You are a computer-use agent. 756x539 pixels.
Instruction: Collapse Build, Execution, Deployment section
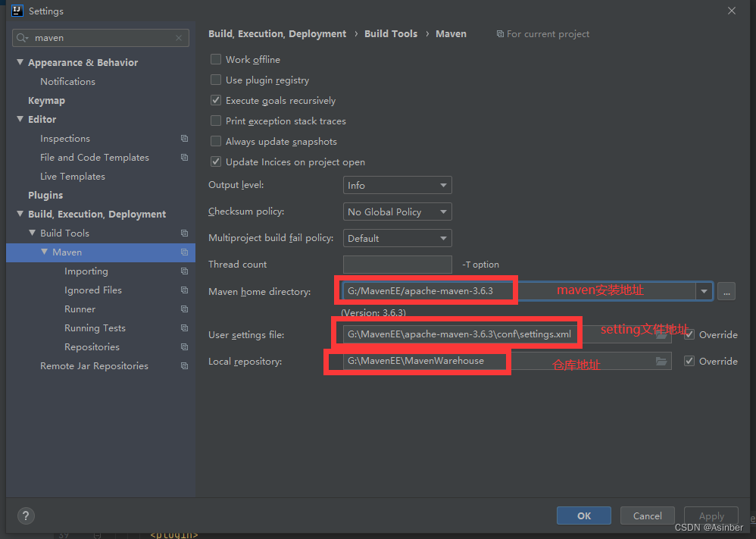(20, 214)
